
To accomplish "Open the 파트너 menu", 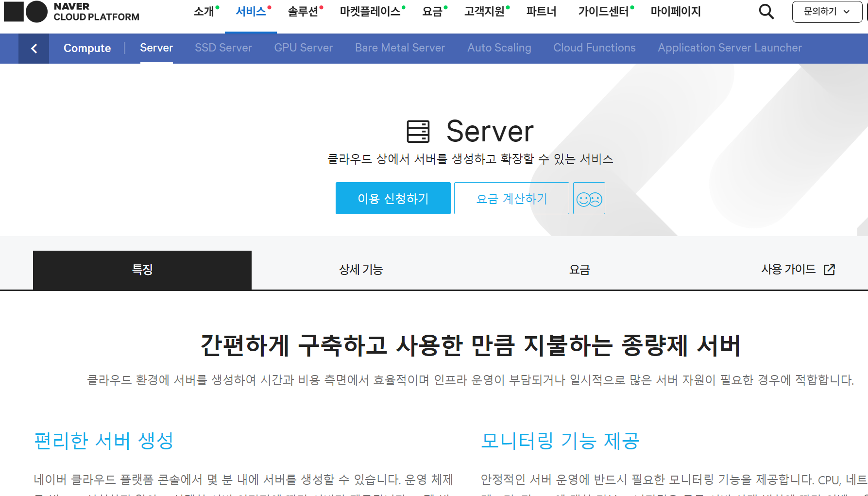I will 541,11.
